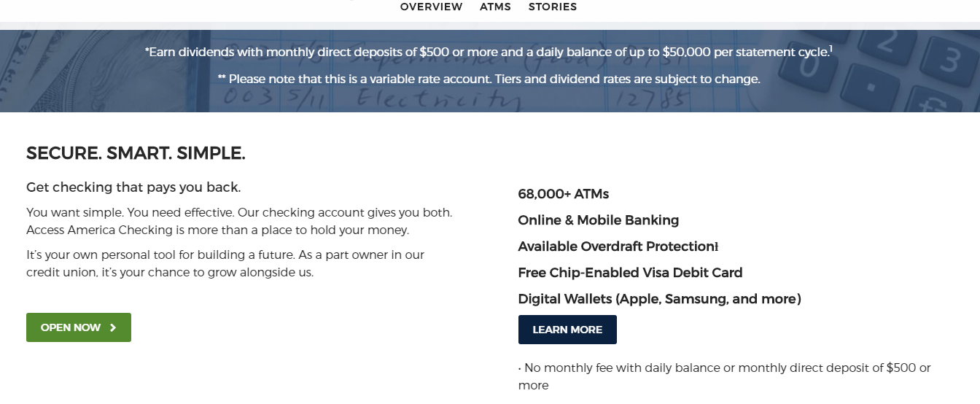Open footnote 1 after 'statement cycle'
The height and width of the screenshot is (404, 980).
[x=831, y=48]
